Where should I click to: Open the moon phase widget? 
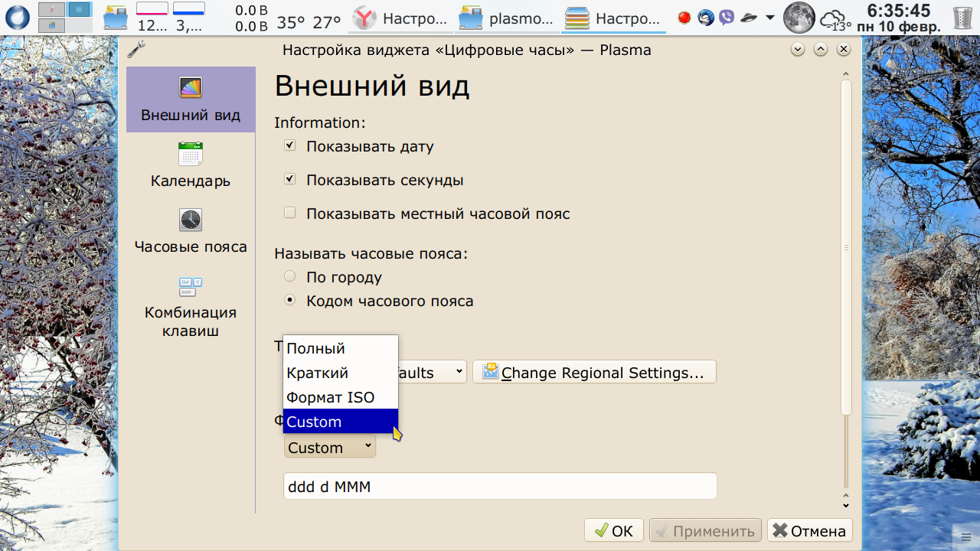(799, 17)
